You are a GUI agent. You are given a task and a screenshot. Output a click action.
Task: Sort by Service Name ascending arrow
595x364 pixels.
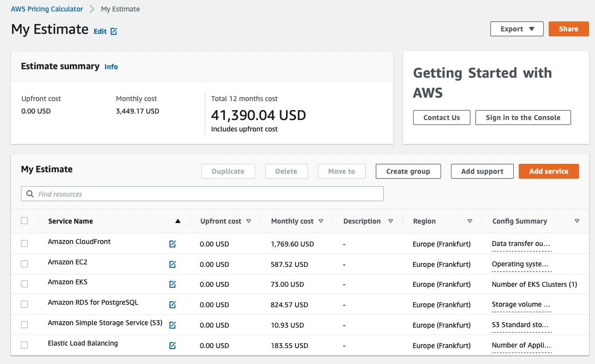(177, 221)
